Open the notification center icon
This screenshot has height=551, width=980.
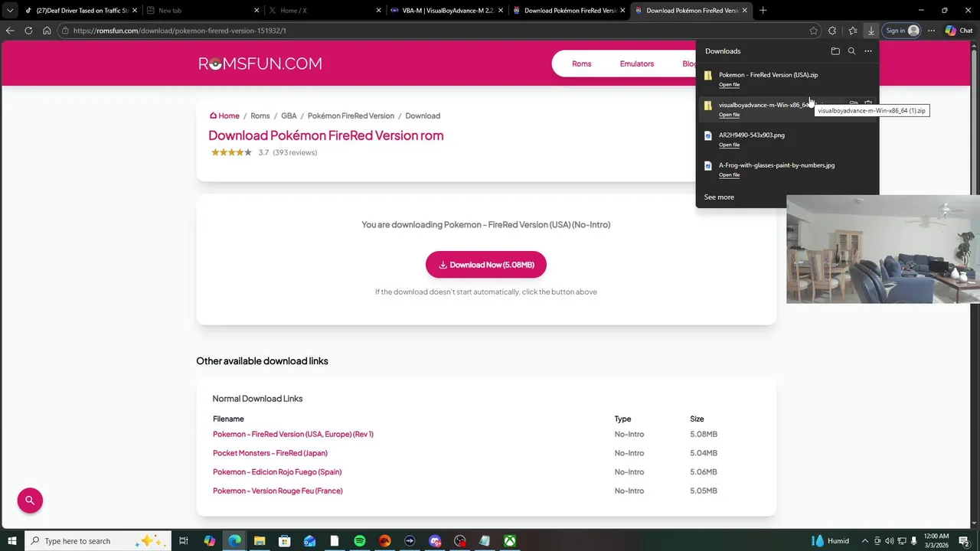point(965,541)
